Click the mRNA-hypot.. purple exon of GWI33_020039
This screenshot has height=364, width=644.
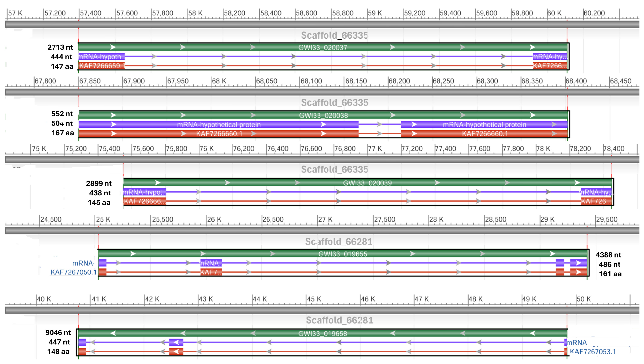(145, 192)
